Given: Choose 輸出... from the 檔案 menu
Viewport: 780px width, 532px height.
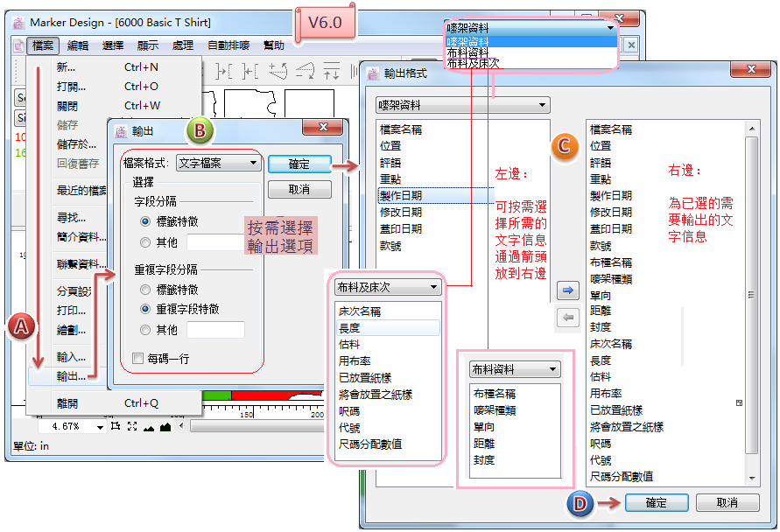Looking at the screenshot, I should (x=71, y=376).
